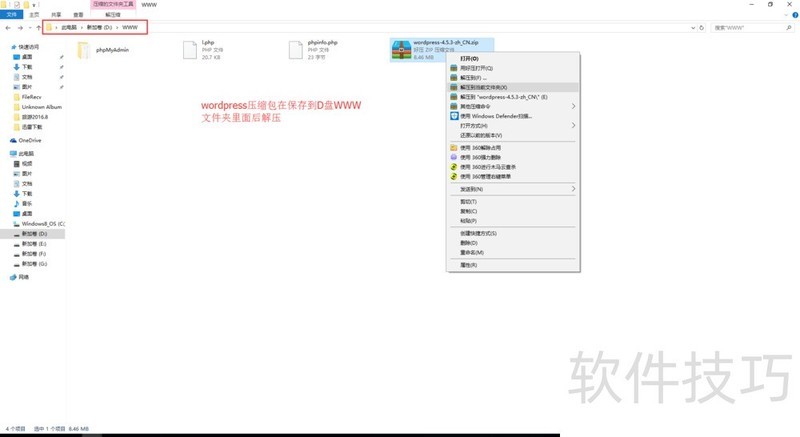800x437 pixels.
Task: Switch to the 解压缩 ribbon tab
Action: [113, 15]
